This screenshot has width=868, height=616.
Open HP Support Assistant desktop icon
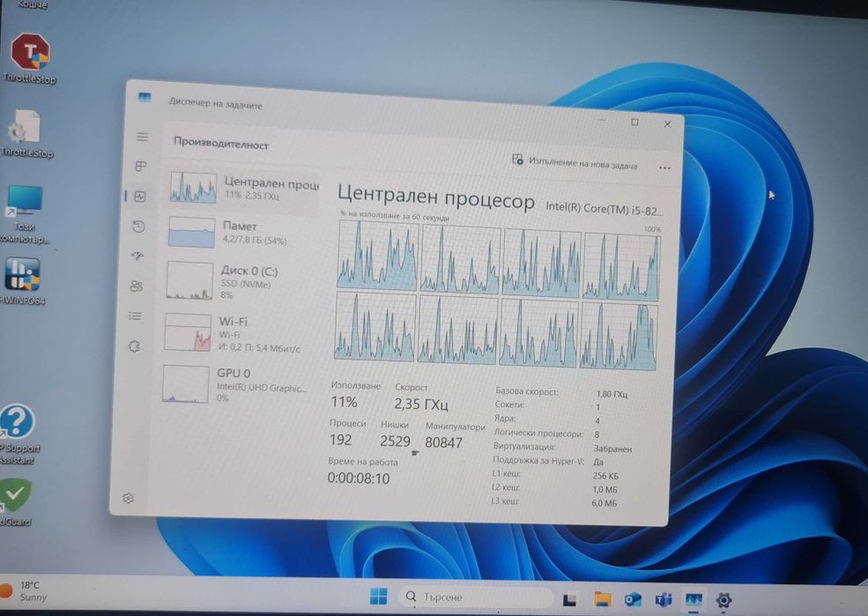pos(17,434)
